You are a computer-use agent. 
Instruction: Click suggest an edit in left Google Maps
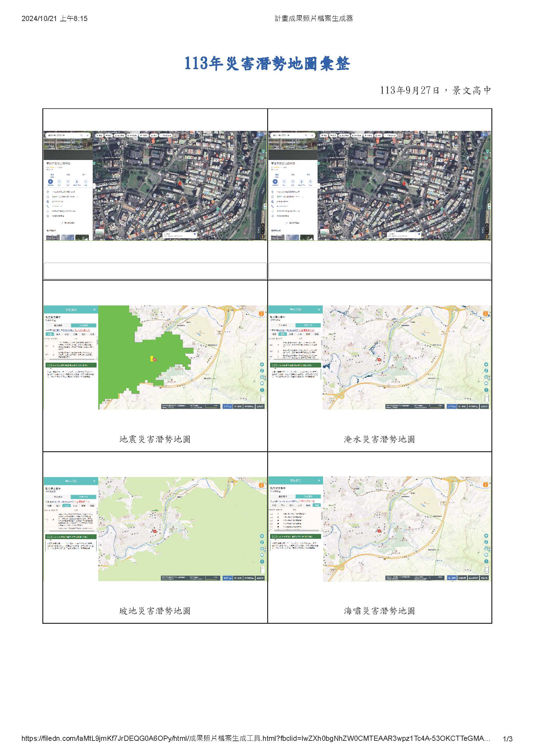[x=68, y=223]
